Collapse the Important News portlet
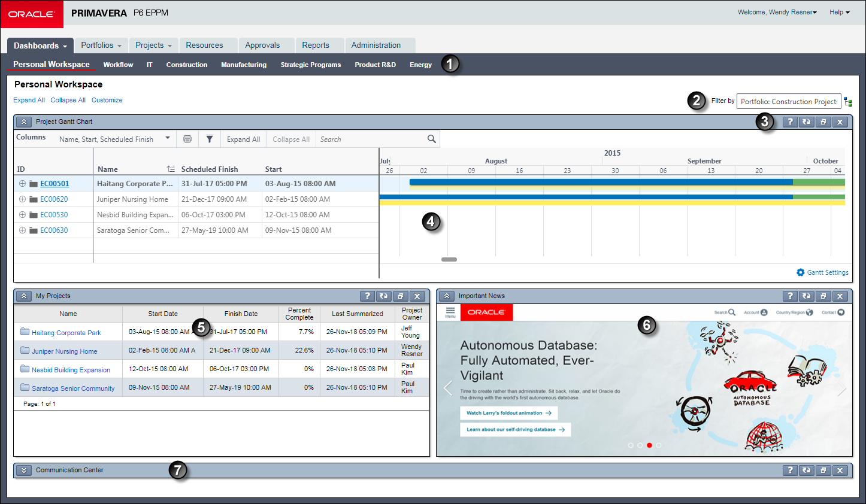The width and height of the screenshot is (866, 504). [447, 296]
